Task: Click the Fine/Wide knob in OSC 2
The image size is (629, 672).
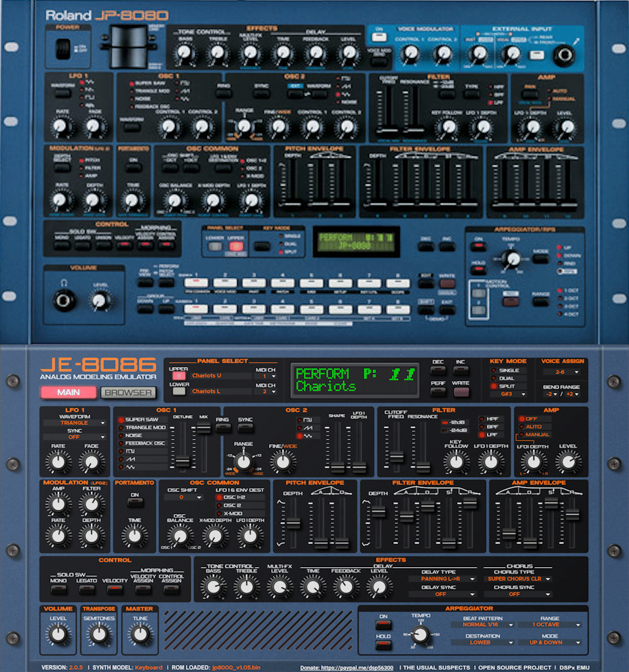Action: click(x=283, y=462)
